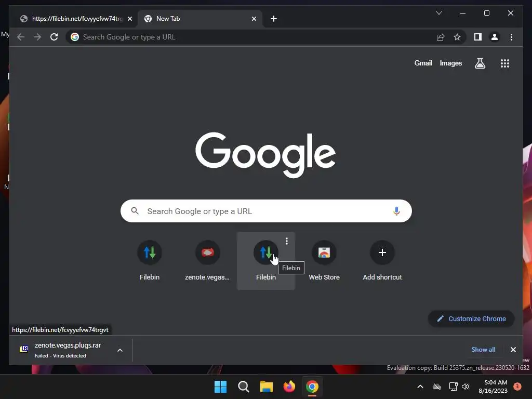Show hidden system tray icons

pyautogui.click(x=420, y=387)
